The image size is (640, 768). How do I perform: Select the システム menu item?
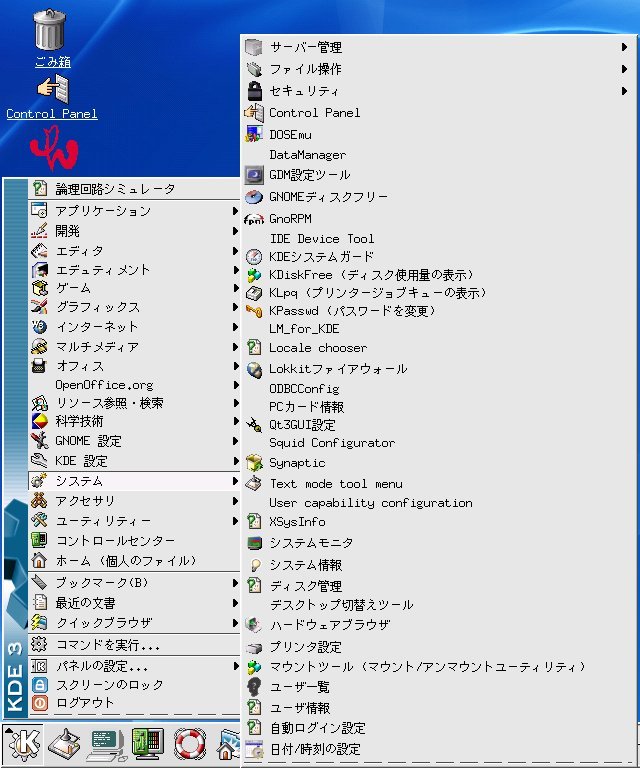pos(134,481)
